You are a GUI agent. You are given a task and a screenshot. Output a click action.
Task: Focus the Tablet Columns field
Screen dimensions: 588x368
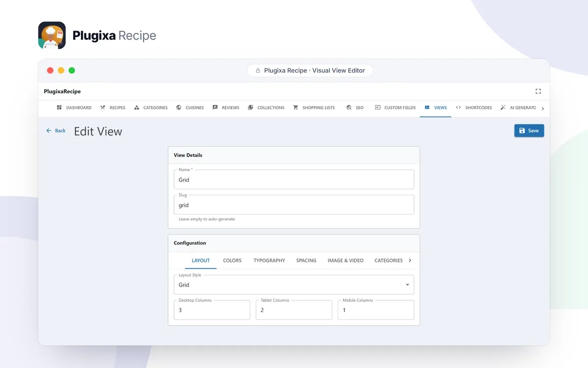[x=294, y=310]
